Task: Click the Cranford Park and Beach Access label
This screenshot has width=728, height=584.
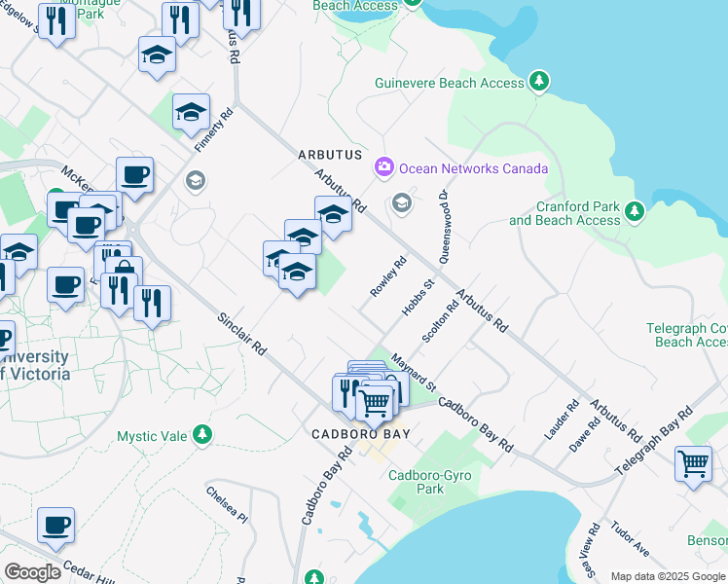Action: [x=564, y=213]
